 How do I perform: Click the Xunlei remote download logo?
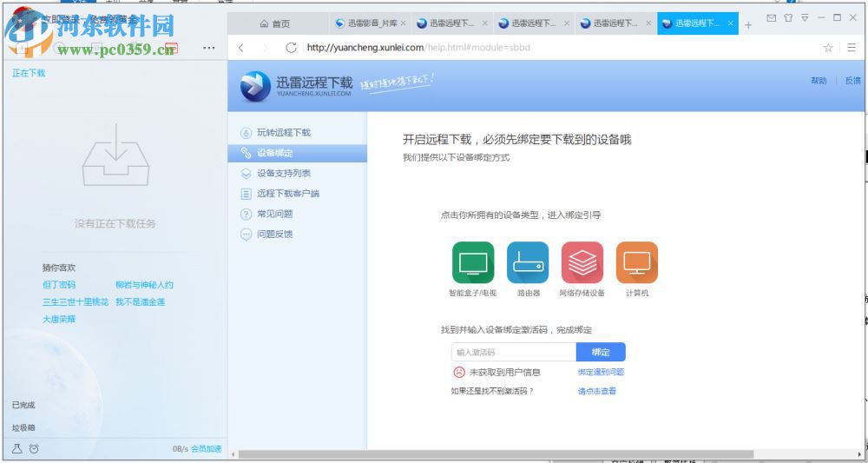pos(255,86)
